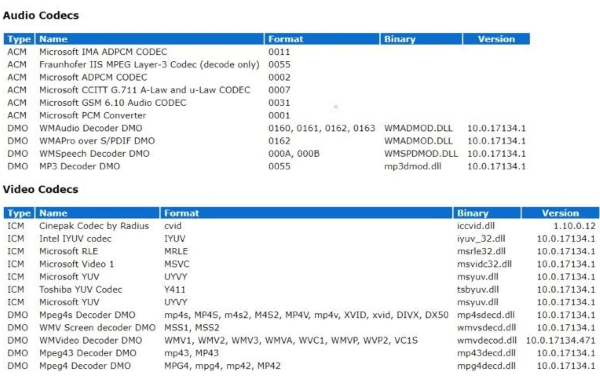Click format value 0031

(279, 103)
